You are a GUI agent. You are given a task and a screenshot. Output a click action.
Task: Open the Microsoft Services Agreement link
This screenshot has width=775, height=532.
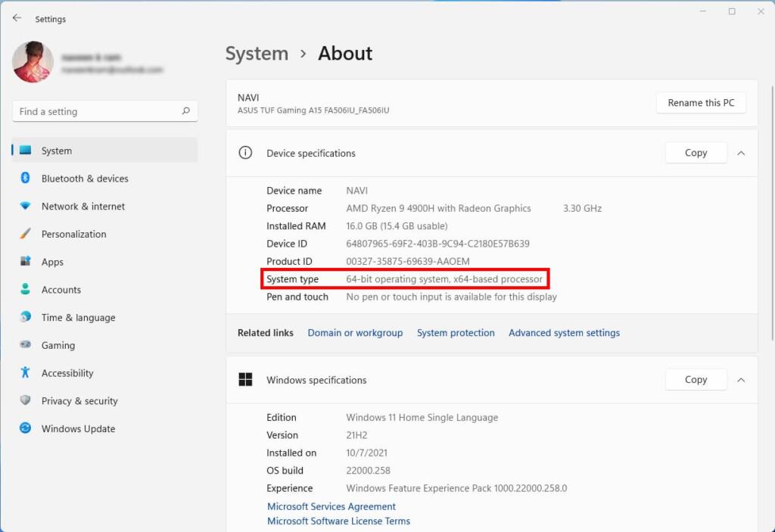(x=331, y=506)
